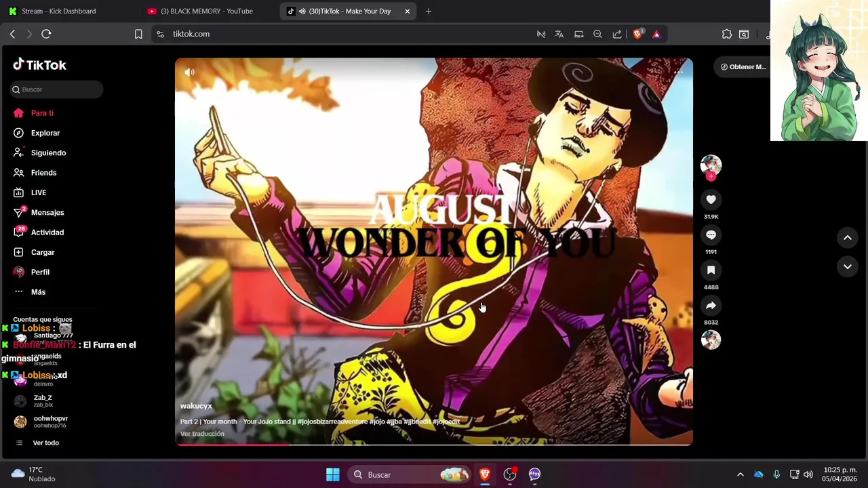
Task: Open taskbar microphone icon
Action: (x=776, y=474)
